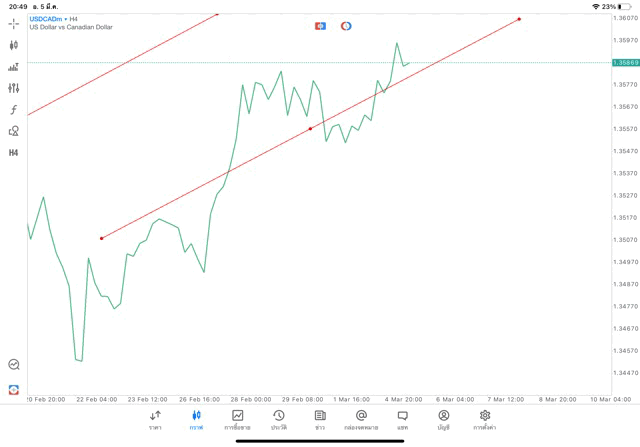Open chart settings sliders icon
Screen dimensions: 640x447
(x=13, y=88)
